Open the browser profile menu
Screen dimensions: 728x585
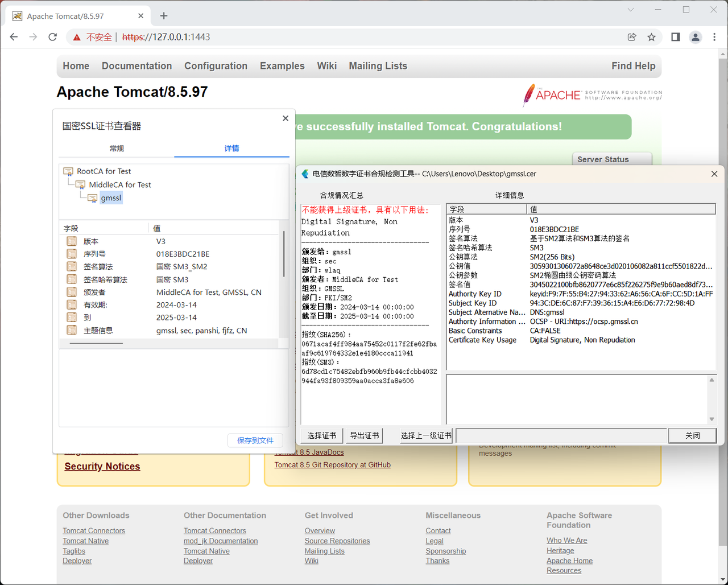coord(695,37)
